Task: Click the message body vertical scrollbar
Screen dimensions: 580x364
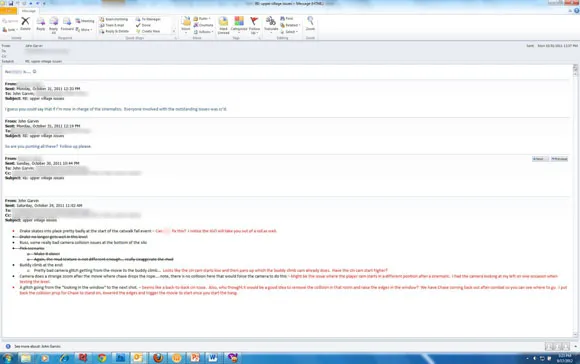Action: point(575,201)
